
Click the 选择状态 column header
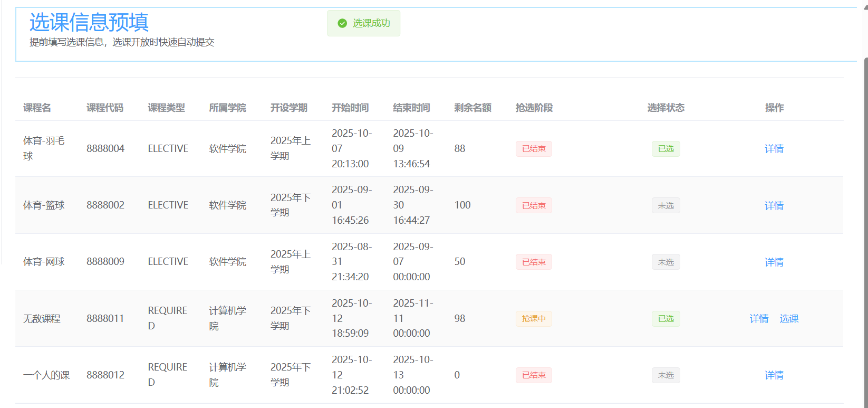tap(666, 108)
